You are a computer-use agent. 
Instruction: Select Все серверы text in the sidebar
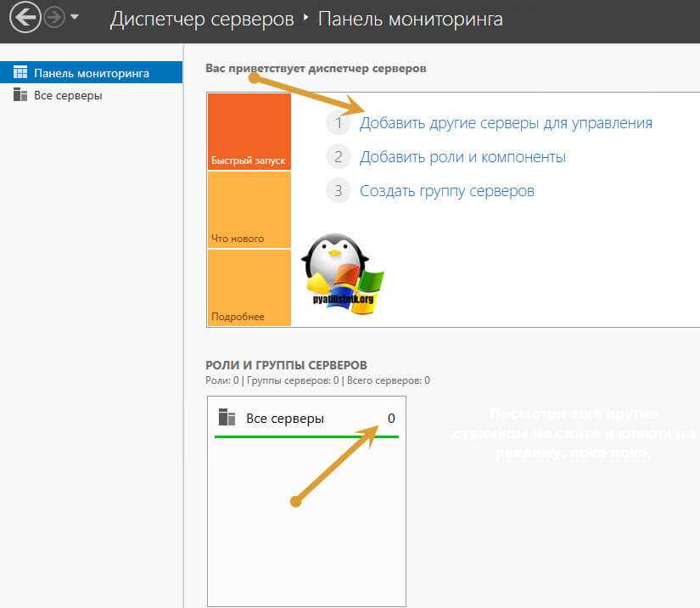[x=68, y=95]
